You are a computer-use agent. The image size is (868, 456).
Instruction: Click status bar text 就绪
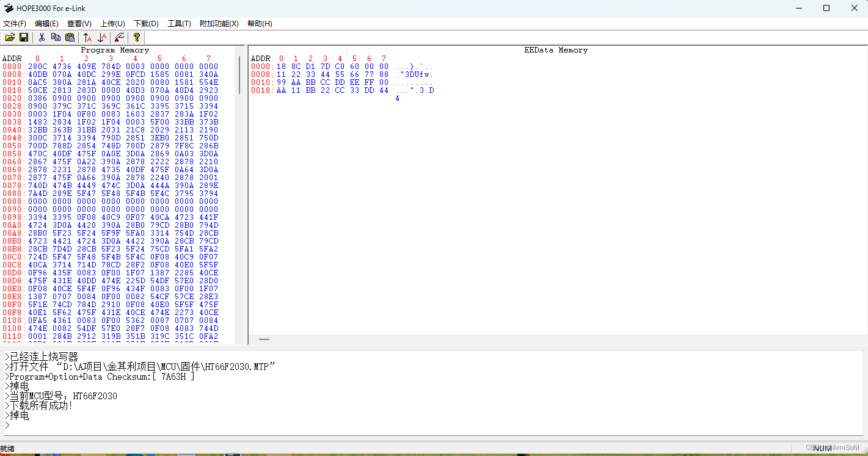(x=7, y=448)
